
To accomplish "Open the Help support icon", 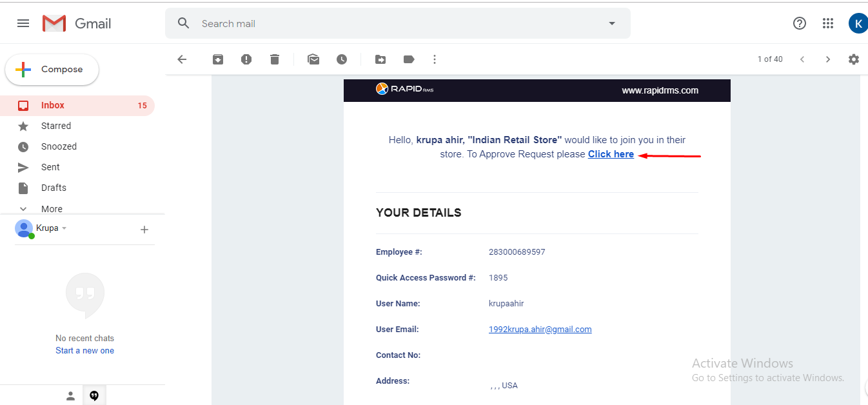I will (x=800, y=23).
